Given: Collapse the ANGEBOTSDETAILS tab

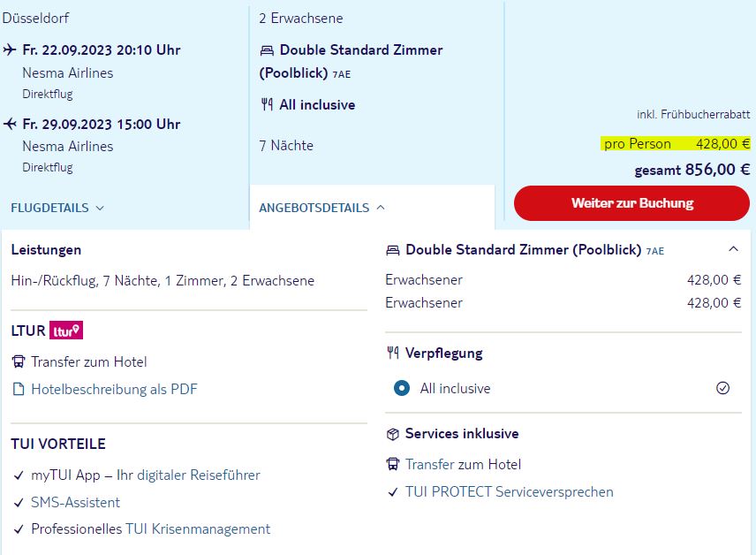Looking at the screenshot, I should (322, 208).
